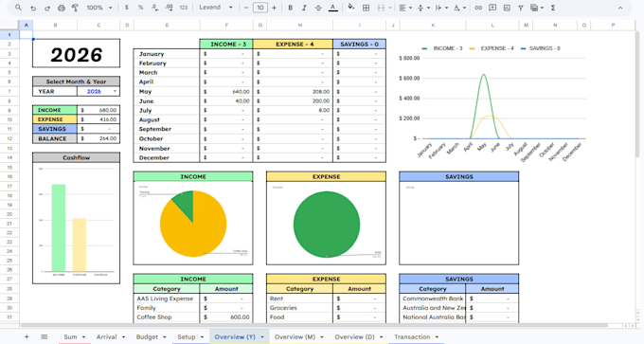644x344 pixels.
Task: Open the text color picker
Action: pyautogui.click(x=333, y=8)
